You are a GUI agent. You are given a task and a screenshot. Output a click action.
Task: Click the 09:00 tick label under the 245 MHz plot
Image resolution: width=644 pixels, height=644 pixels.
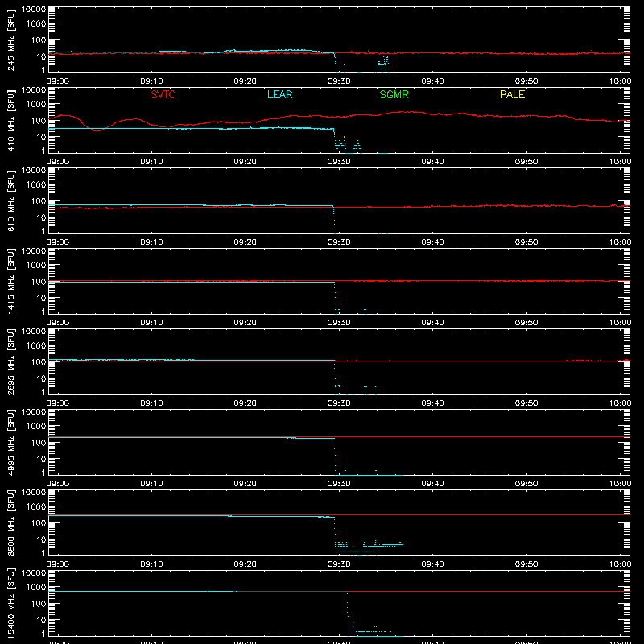(57, 81)
